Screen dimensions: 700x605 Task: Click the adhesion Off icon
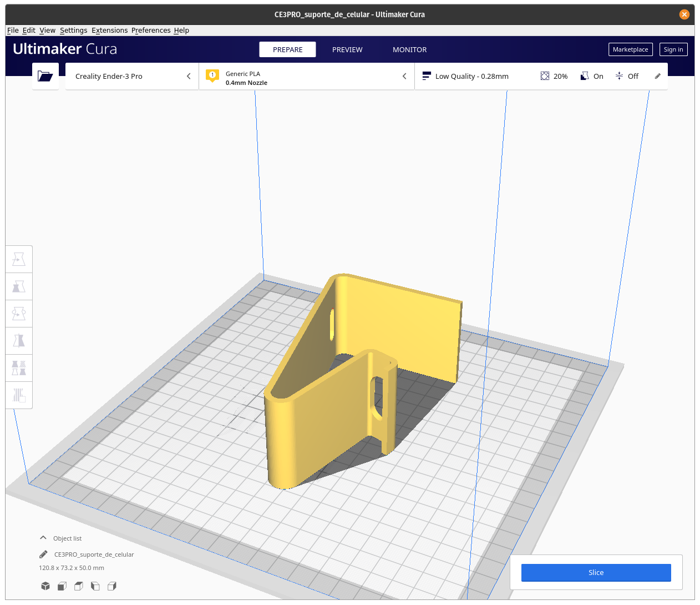tap(619, 76)
